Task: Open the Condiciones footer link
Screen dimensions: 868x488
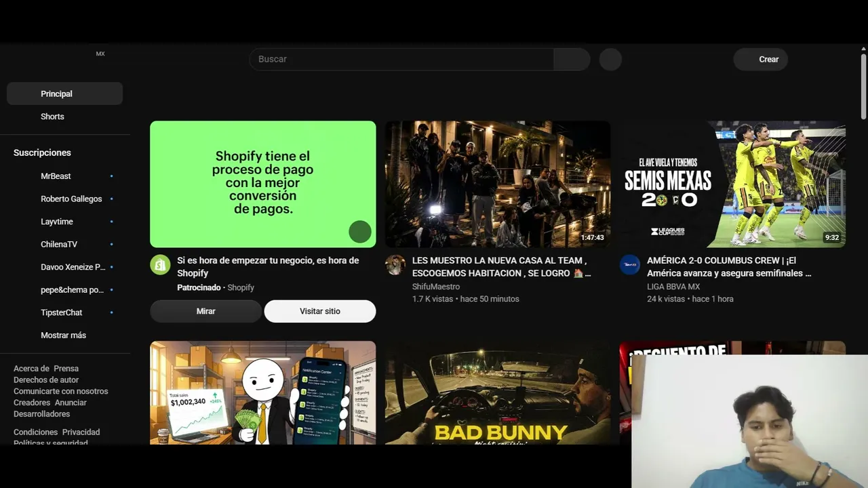Action: pyautogui.click(x=36, y=432)
